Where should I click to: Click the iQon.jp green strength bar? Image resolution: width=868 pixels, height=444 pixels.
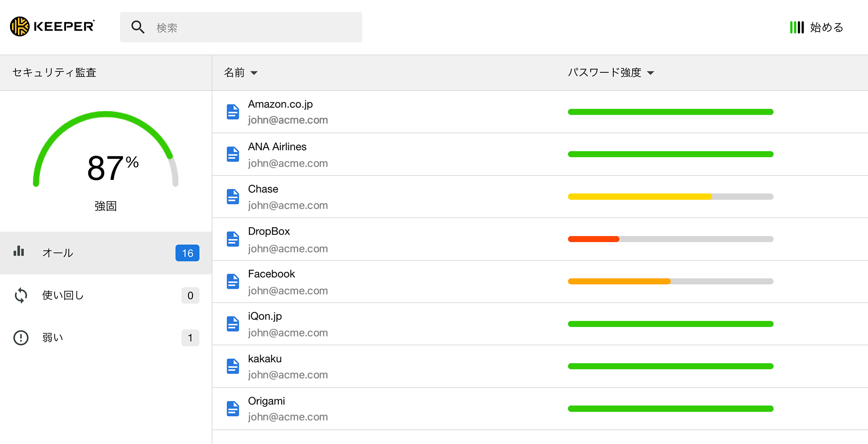671,324
